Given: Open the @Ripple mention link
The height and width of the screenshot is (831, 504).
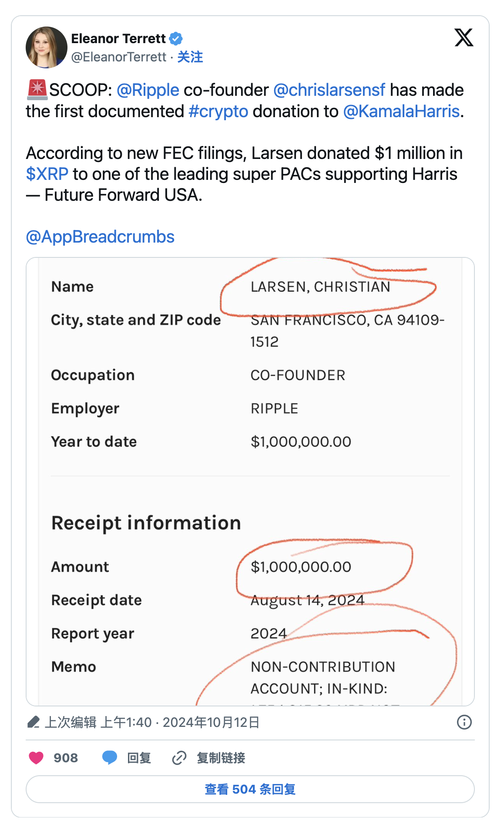Looking at the screenshot, I should [148, 90].
